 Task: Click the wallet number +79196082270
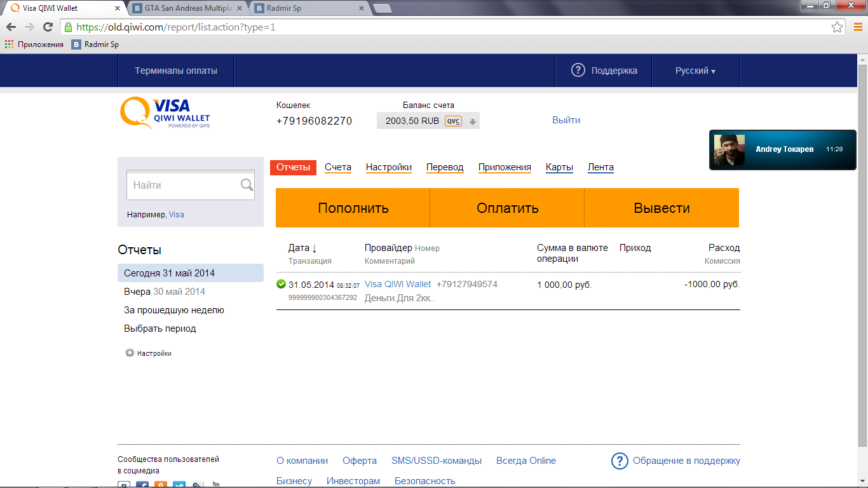tap(314, 121)
